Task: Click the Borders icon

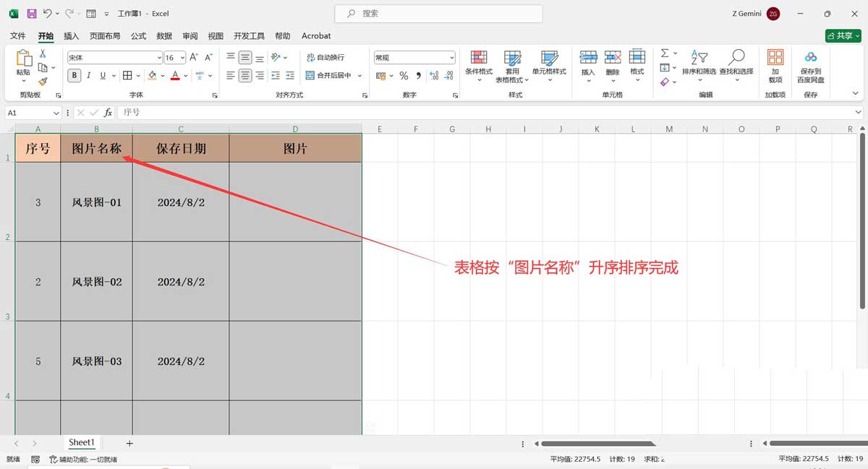Action: click(127, 75)
